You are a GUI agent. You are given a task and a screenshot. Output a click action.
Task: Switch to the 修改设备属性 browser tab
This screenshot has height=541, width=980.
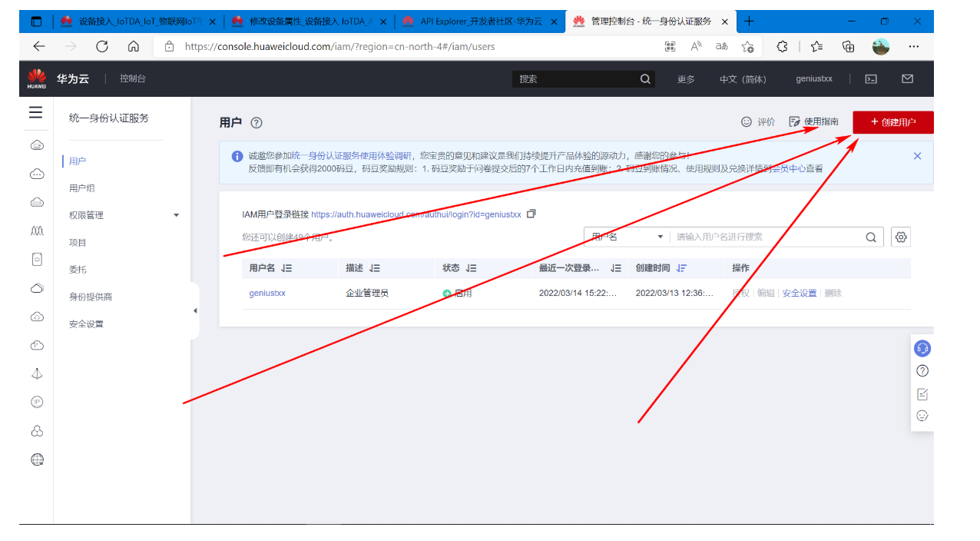click(309, 22)
